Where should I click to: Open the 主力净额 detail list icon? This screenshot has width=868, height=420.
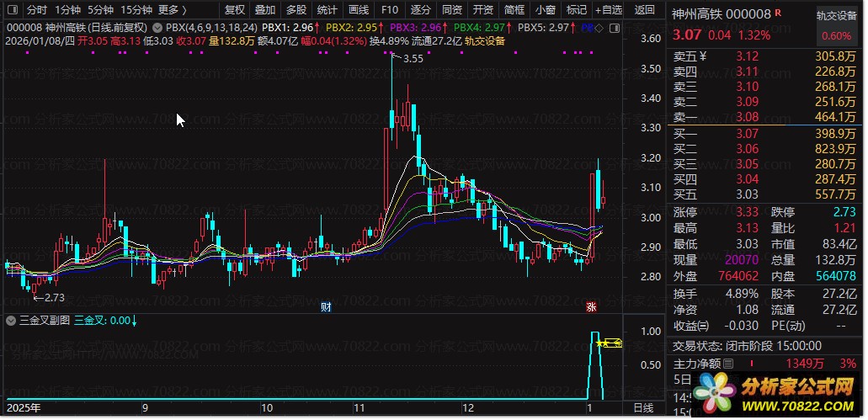click(x=728, y=364)
